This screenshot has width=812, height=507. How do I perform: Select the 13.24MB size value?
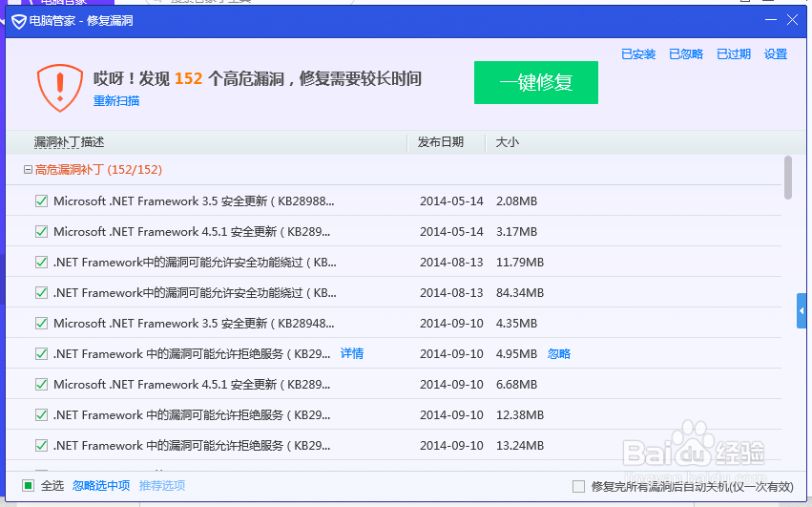pos(520,446)
